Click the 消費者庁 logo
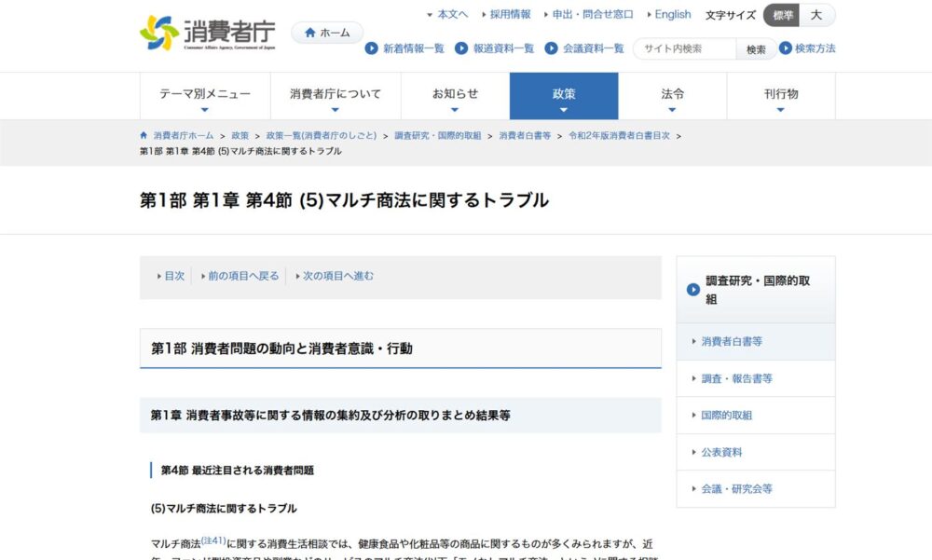932x560 pixels. (208, 34)
